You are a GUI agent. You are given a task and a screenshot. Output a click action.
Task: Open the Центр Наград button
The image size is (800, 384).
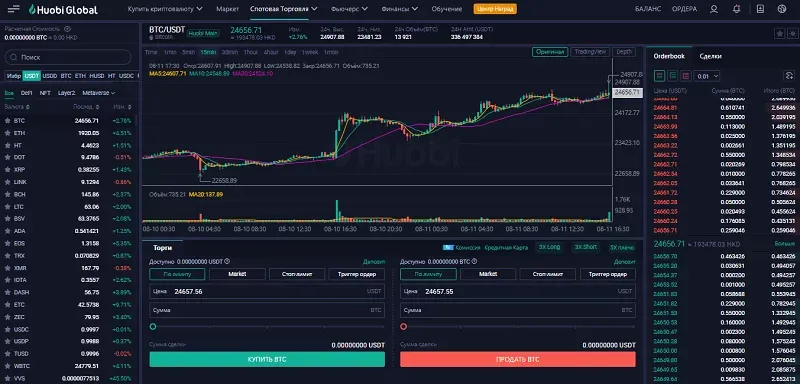click(x=495, y=9)
